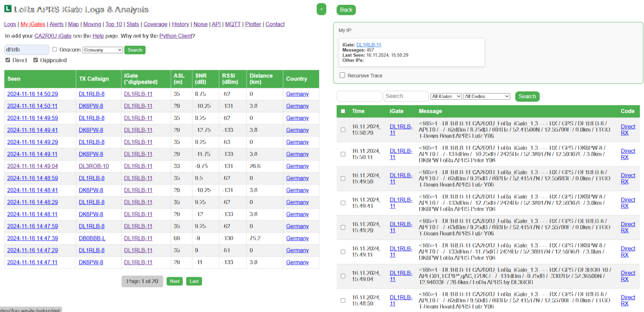Check the select-all box in the message table header

pos(343,111)
